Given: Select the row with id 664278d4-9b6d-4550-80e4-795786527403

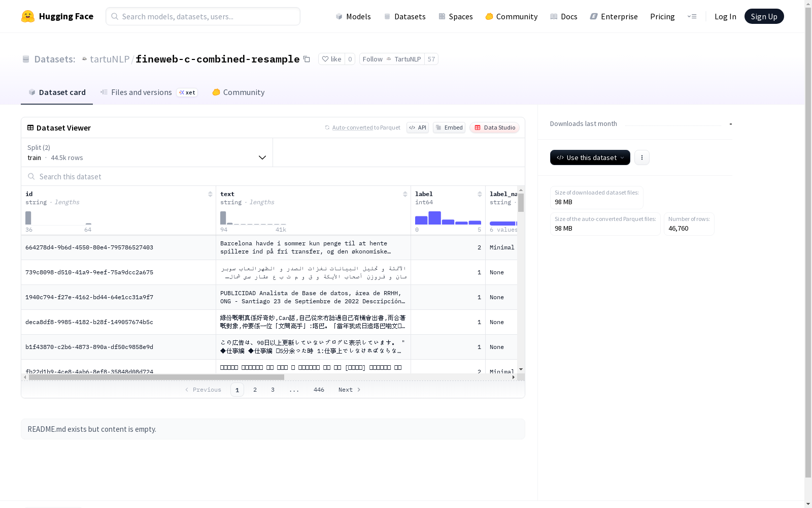Looking at the screenshot, I should coord(269,247).
